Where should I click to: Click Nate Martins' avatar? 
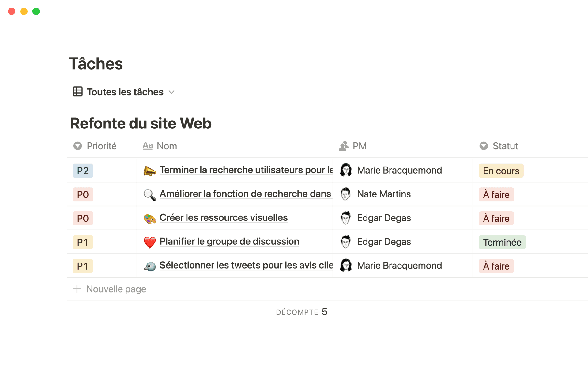tap(346, 194)
